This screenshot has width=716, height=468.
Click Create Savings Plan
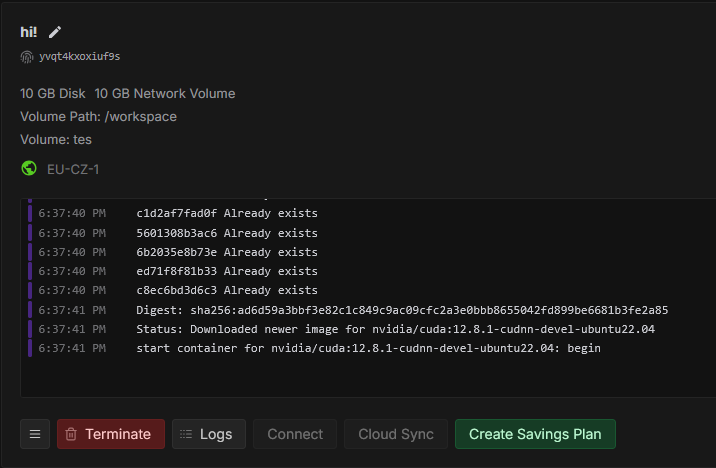point(535,434)
